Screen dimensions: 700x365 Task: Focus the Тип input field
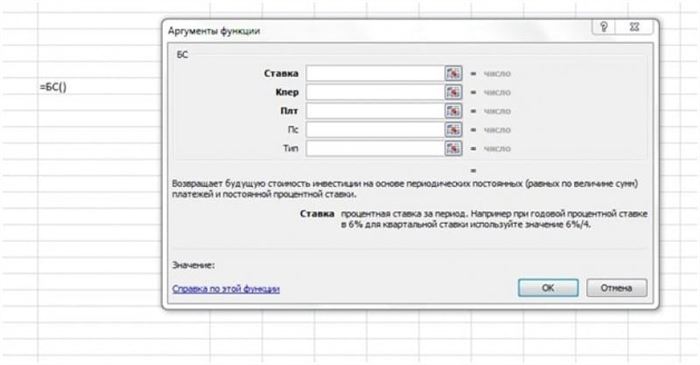375,149
